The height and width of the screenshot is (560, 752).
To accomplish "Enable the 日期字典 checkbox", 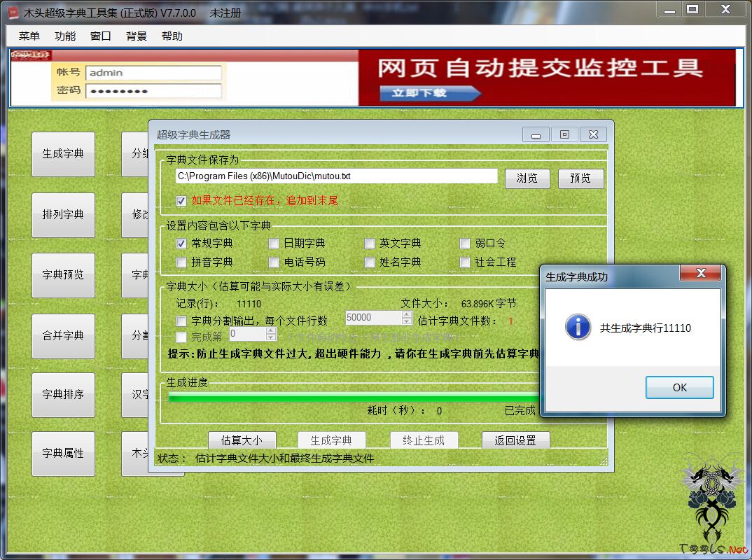I will [x=274, y=244].
